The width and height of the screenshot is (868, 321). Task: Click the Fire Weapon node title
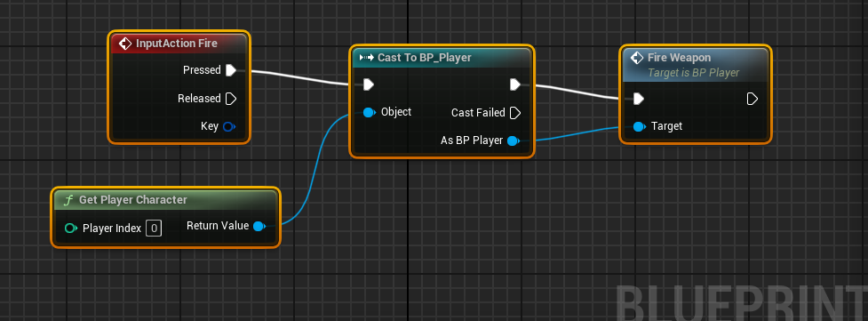pos(679,58)
